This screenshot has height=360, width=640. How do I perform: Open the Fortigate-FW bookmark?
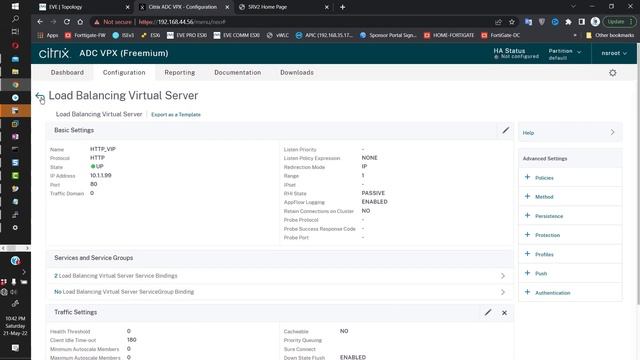click(85, 36)
